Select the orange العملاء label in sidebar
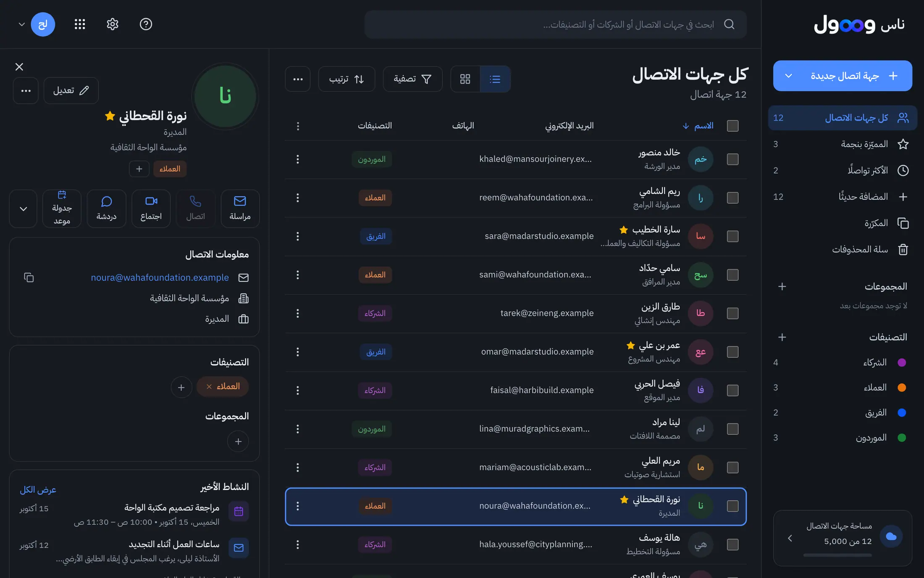This screenshot has width=924, height=578. 843,388
